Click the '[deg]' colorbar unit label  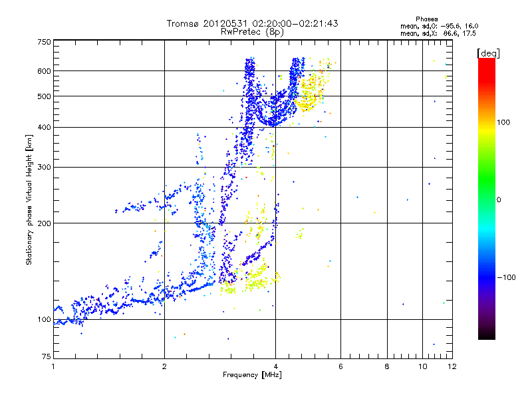pos(488,53)
